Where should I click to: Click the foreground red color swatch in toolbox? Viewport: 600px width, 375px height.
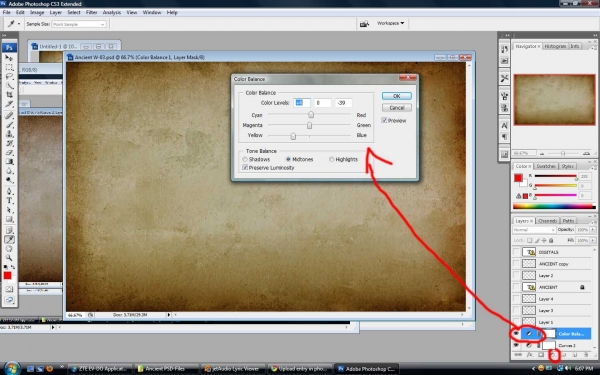[x=7, y=276]
